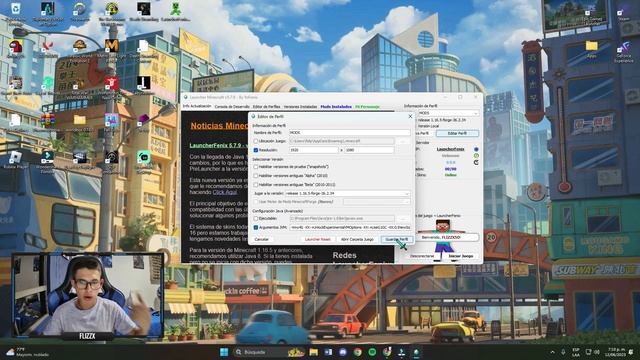This screenshot has height=360, width=640.
Task: Open the green Creeper launcher desktop icon
Action: pos(176,9)
